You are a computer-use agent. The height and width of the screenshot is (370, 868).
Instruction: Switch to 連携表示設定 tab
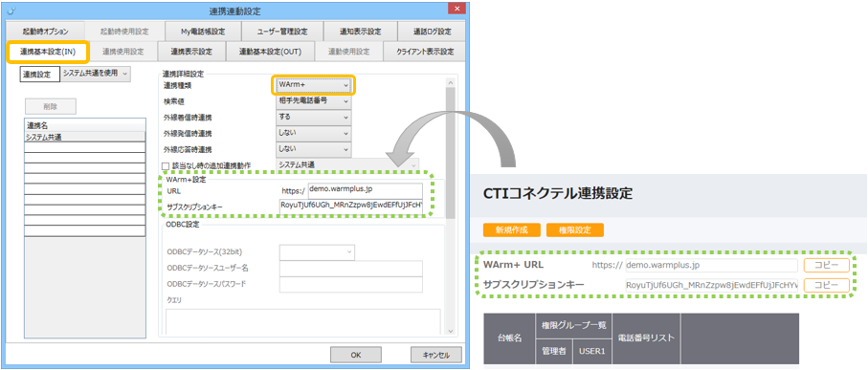(x=191, y=52)
